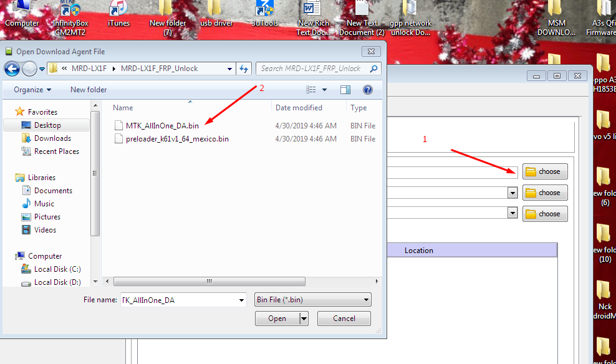Open InfinityBox CM2MT2 desktop shortcut
616x364 pixels.
pyautogui.click(x=70, y=17)
